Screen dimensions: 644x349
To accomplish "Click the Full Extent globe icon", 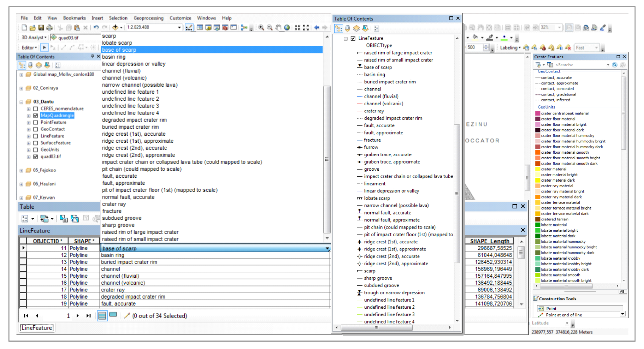I will [x=287, y=28].
